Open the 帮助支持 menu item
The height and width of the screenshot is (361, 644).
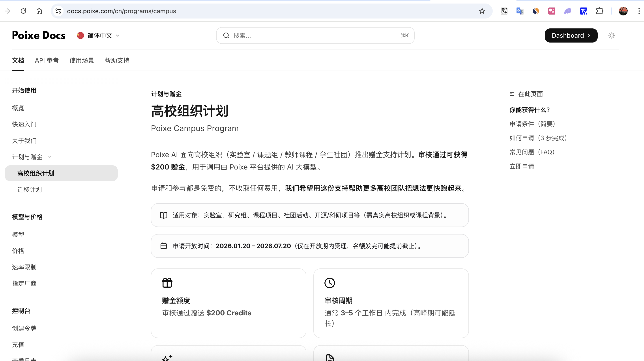[x=117, y=60]
